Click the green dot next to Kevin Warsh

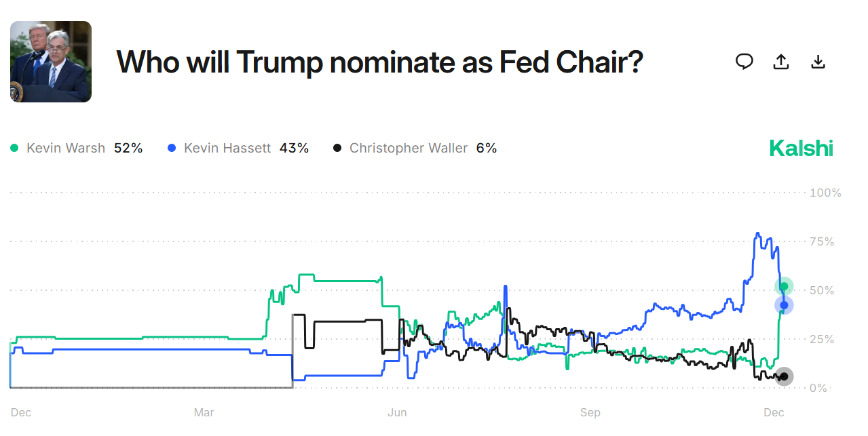tap(15, 147)
